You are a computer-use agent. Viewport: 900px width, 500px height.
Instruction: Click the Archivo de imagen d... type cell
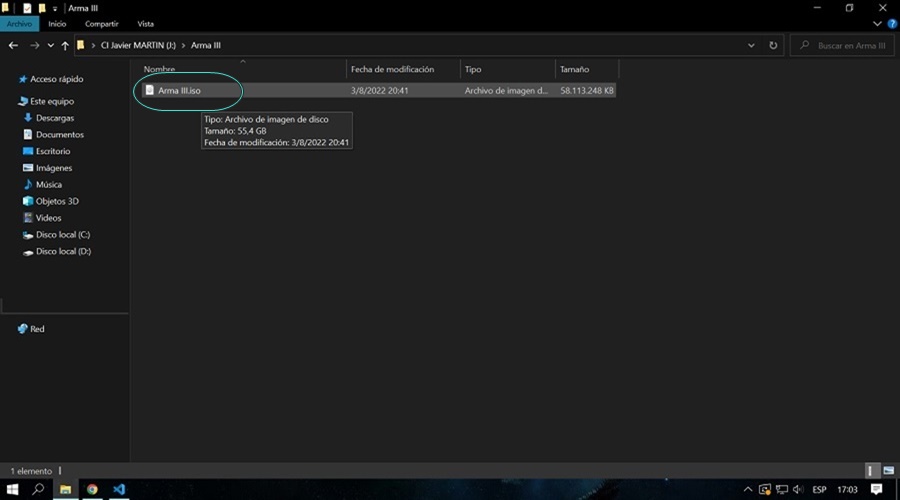click(506, 90)
